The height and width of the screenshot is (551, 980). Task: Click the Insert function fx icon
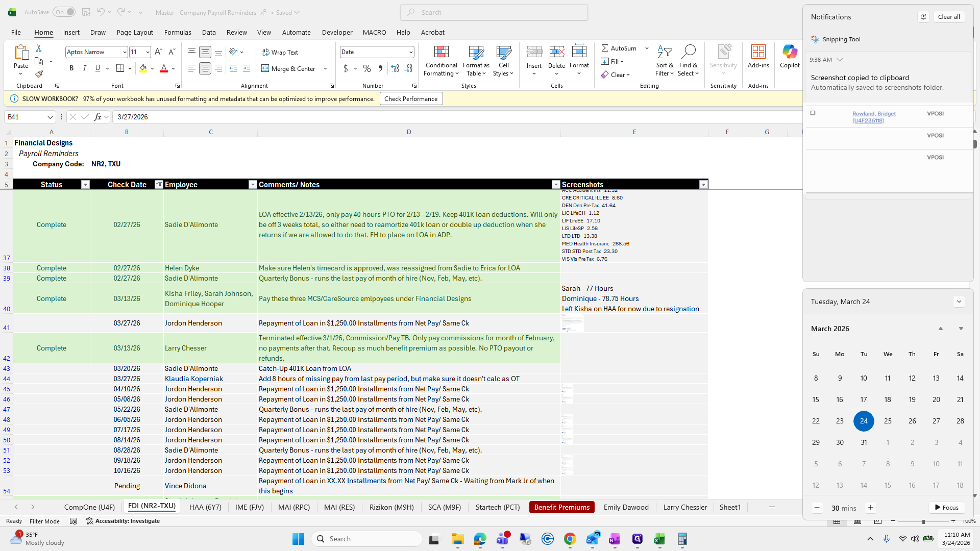click(x=97, y=117)
